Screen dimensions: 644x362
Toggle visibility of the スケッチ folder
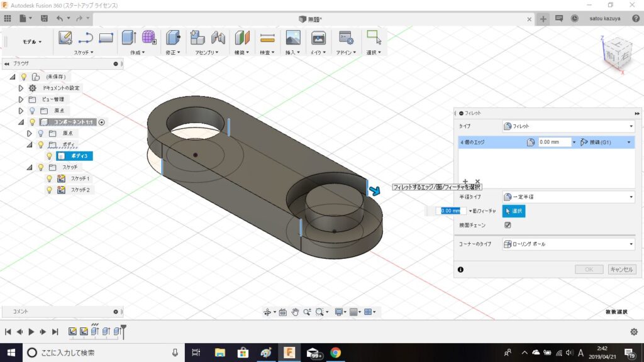point(41,167)
